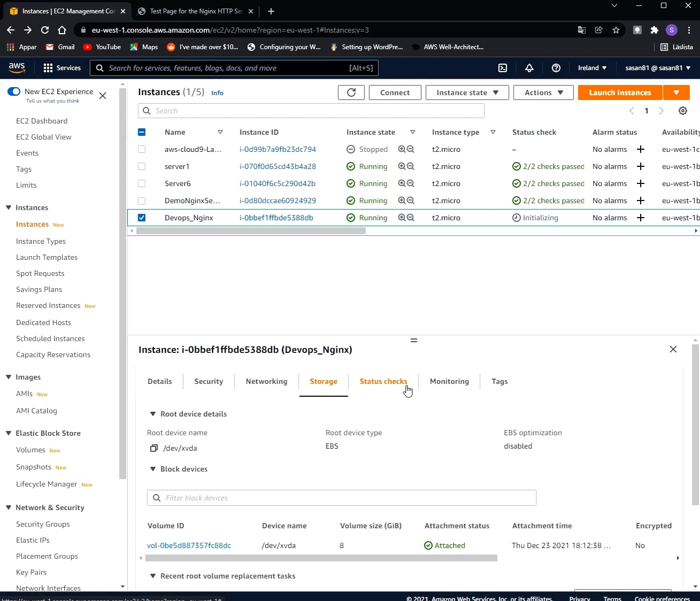Screen dimensions: 700x601
Task: Click the Connect button
Action: click(x=395, y=93)
